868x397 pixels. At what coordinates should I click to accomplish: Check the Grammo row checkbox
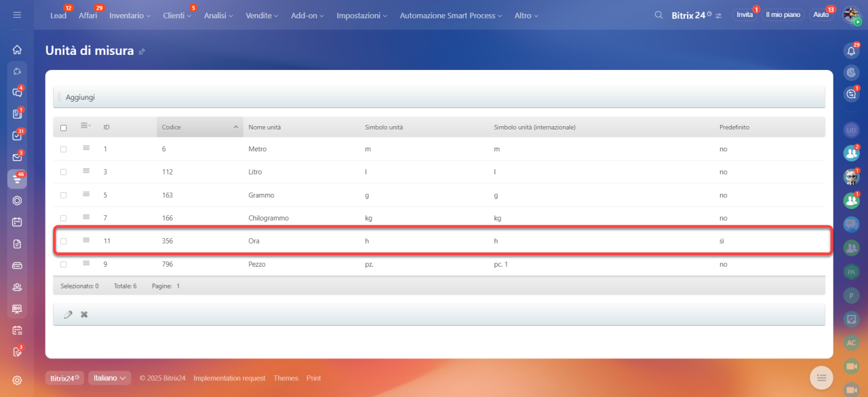(64, 195)
